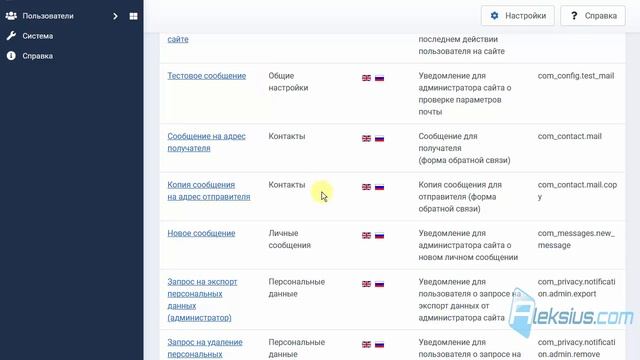The width and height of the screenshot is (640, 360).
Task: Open the Users dashboard grid icon
Action: pyautogui.click(x=133, y=16)
